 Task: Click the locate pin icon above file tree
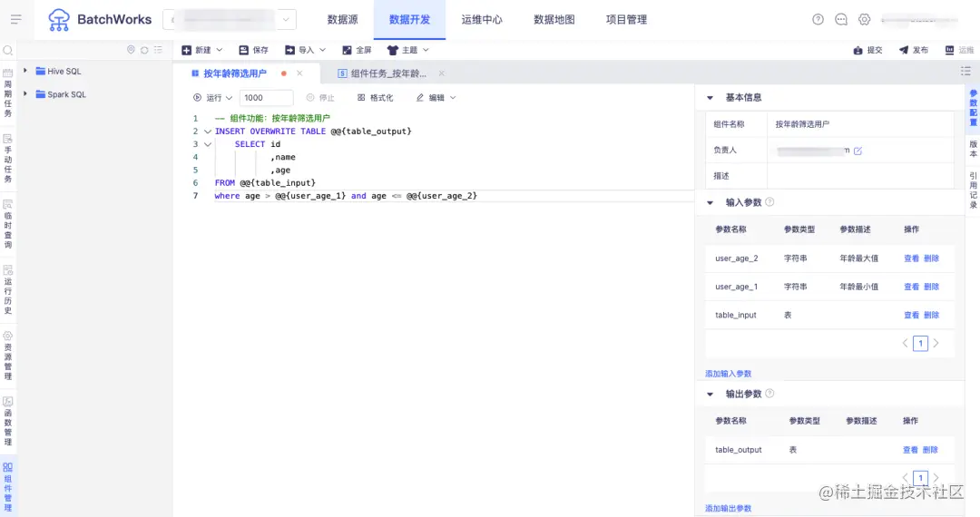point(131,49)
